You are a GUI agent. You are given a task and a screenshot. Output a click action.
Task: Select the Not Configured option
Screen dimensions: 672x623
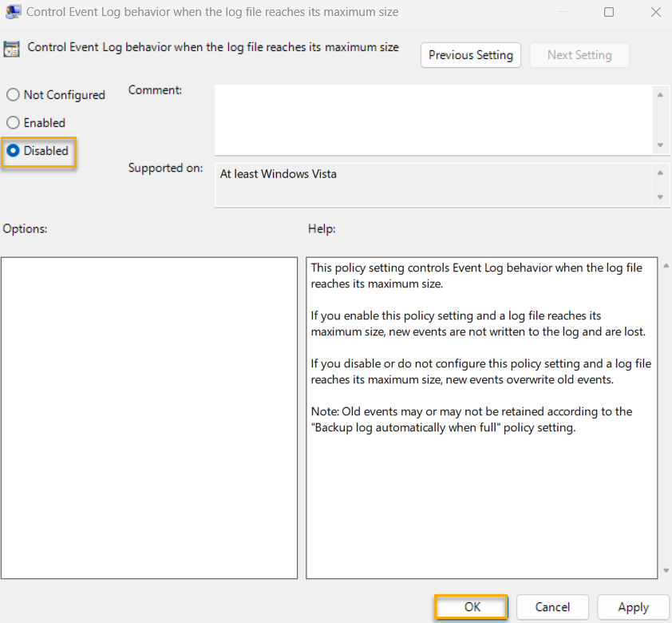(x=12, y=94)
